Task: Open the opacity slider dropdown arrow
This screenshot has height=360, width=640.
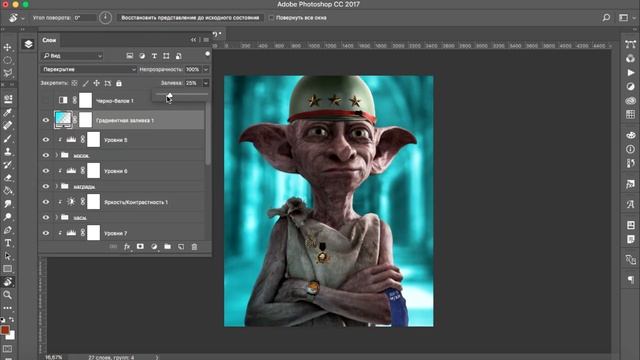Action: 206,69
